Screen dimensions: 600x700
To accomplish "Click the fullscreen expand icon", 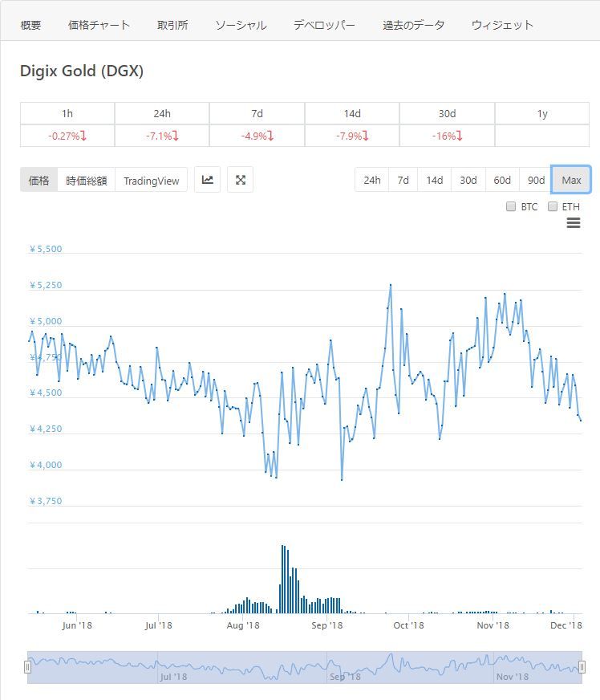I will (240, 180).
